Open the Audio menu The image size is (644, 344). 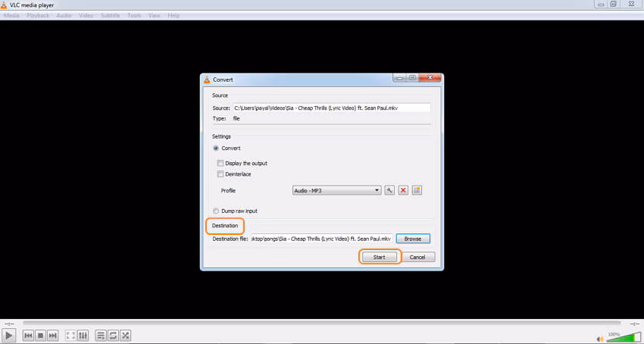click(64, 16)
